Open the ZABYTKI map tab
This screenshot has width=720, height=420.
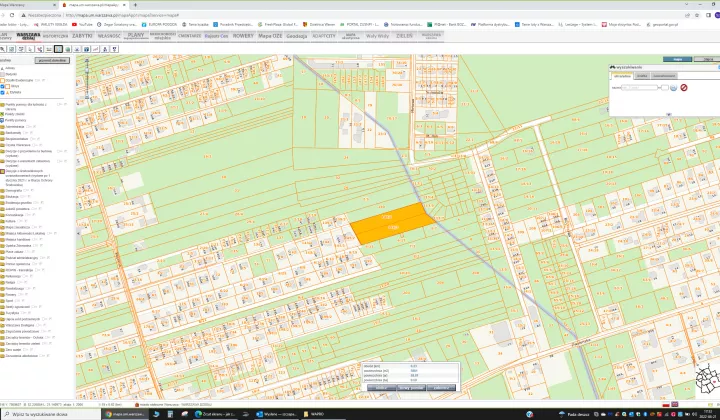82,35
